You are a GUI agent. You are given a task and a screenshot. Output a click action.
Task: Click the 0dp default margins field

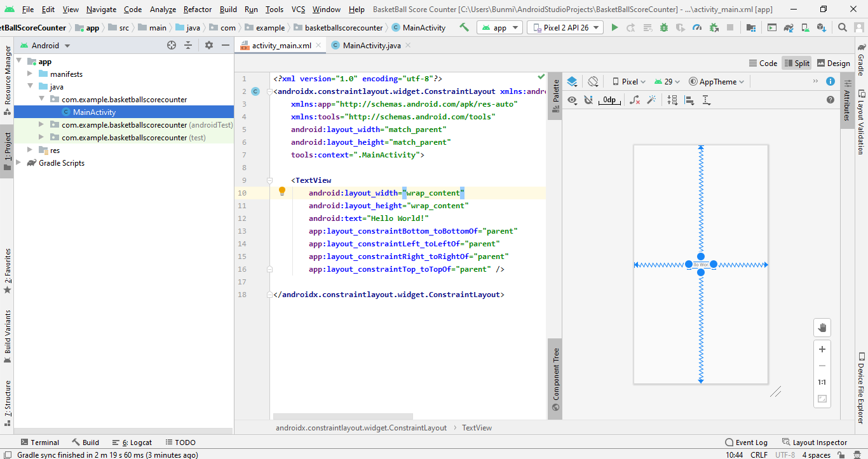(x=609, y=100)
